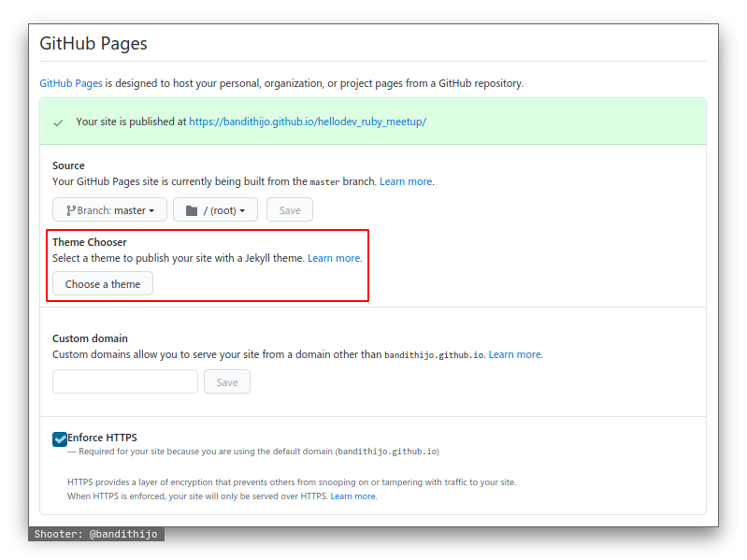Click the caret arrow on the Branch button
The width and height of the screenshot is (747, 560).
pos(152,211)
